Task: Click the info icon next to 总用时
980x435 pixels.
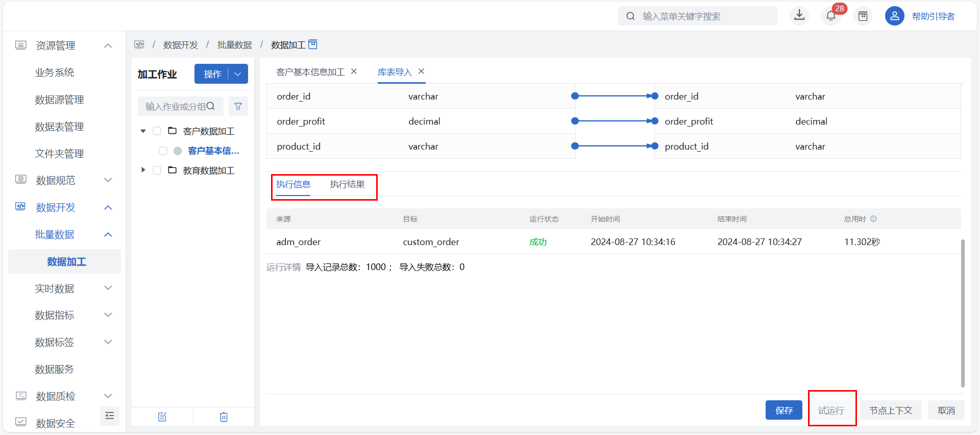Action: [873, 219]
